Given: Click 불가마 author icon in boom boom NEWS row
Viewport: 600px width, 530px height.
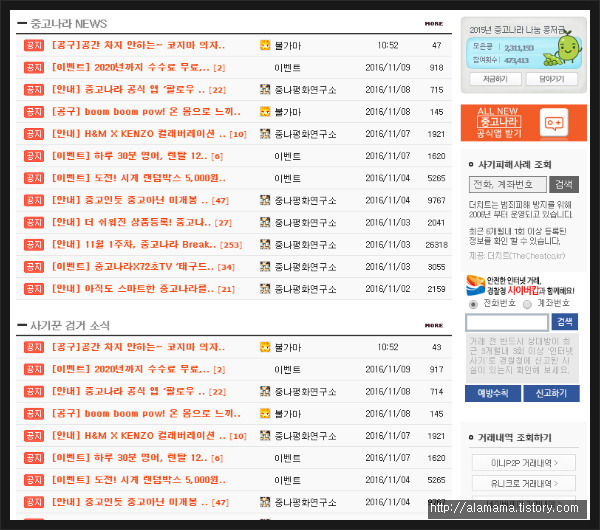Looking at the screenshot, I should point(265,112).
